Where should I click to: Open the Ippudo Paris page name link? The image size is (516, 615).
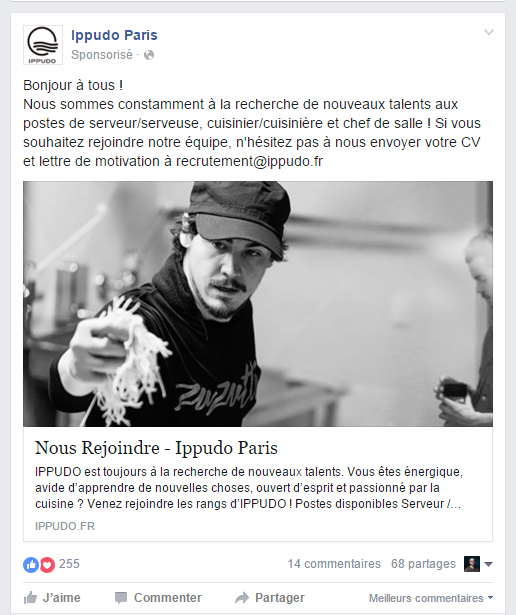pyautogui.click(x=114, y=35)
